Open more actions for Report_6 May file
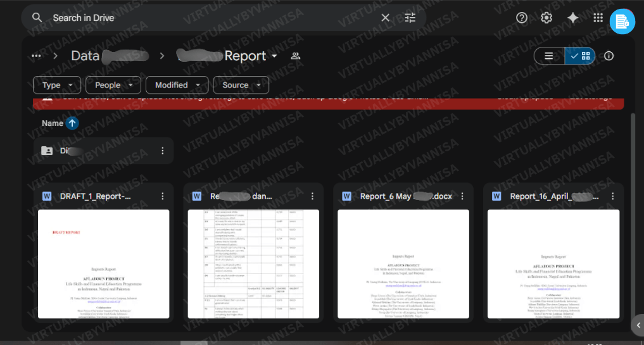644x345 pixels. point(462,196)
